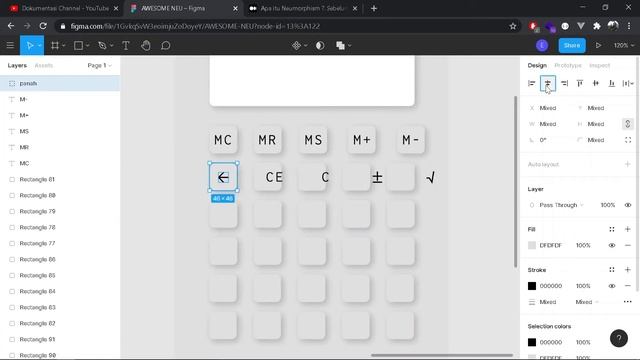Click the Independent corners icon

click(x=628, y=140)
